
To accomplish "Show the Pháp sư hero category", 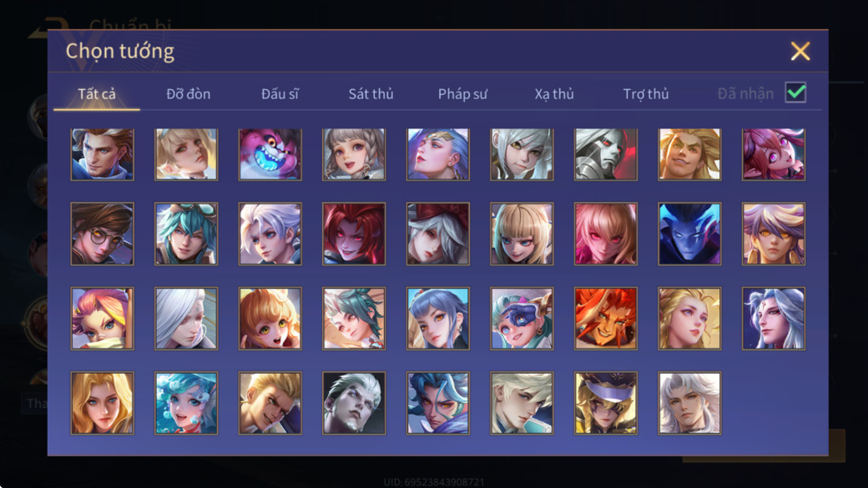I will click(x=462, y=94).
